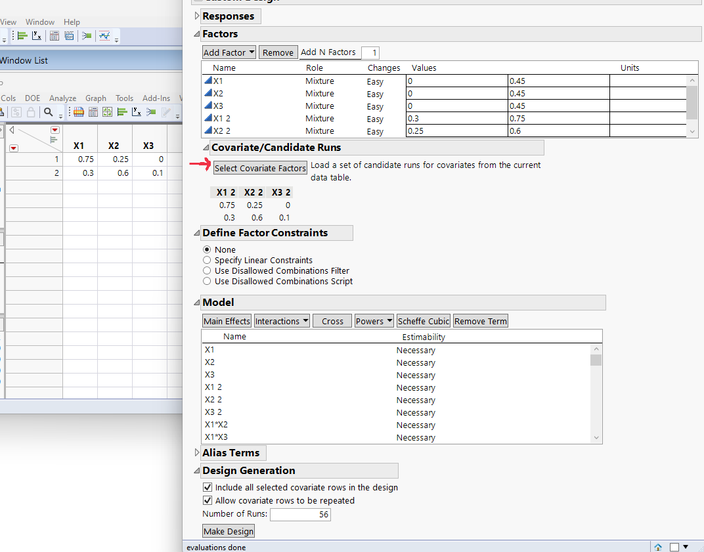The image size is (704, 552).
Task: Open the Add Factor dropdown
Action: coord(229,52)
